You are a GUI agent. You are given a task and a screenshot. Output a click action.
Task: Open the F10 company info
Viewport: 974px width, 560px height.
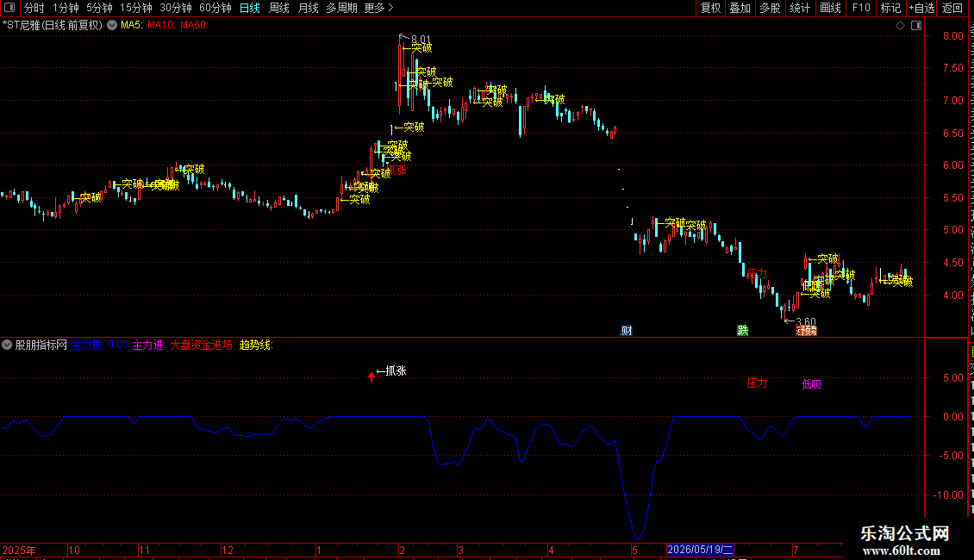[861, 8]
